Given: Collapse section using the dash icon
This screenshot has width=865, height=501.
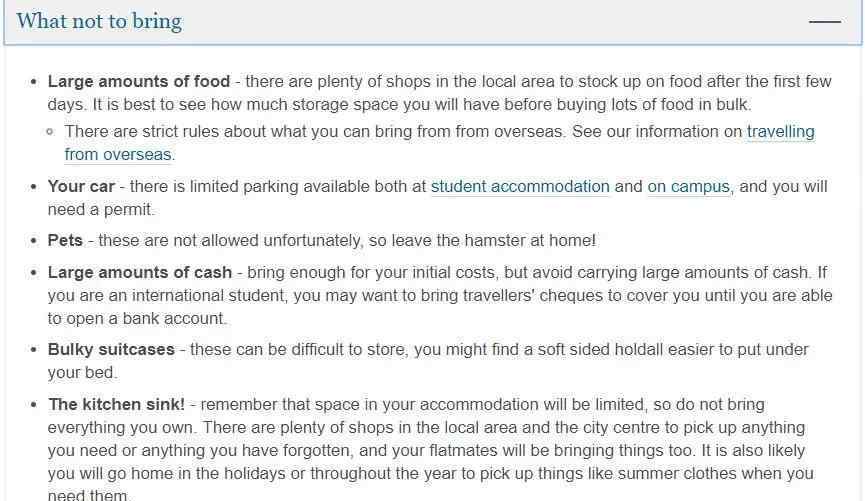Looking at the screenshot, I should tap(825, 22).
